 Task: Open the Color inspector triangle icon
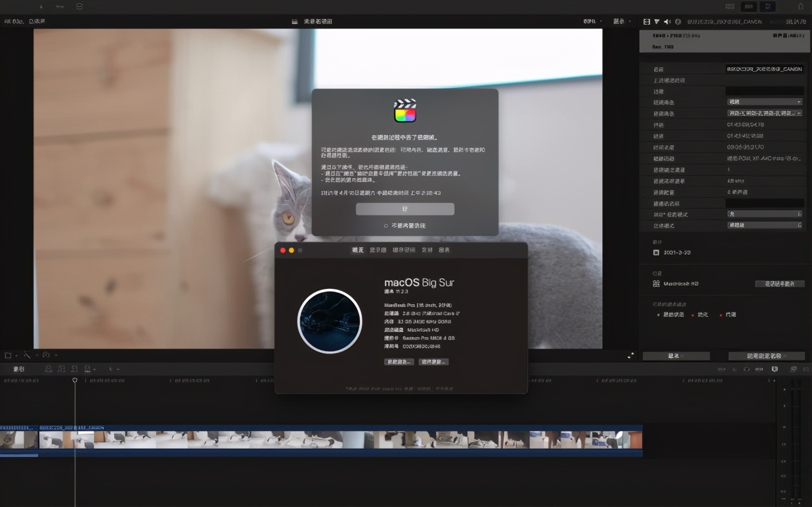point(657,22)
